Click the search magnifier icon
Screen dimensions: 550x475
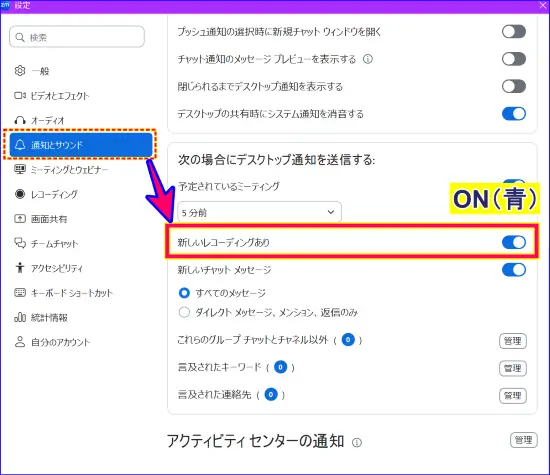pos(20,37)
